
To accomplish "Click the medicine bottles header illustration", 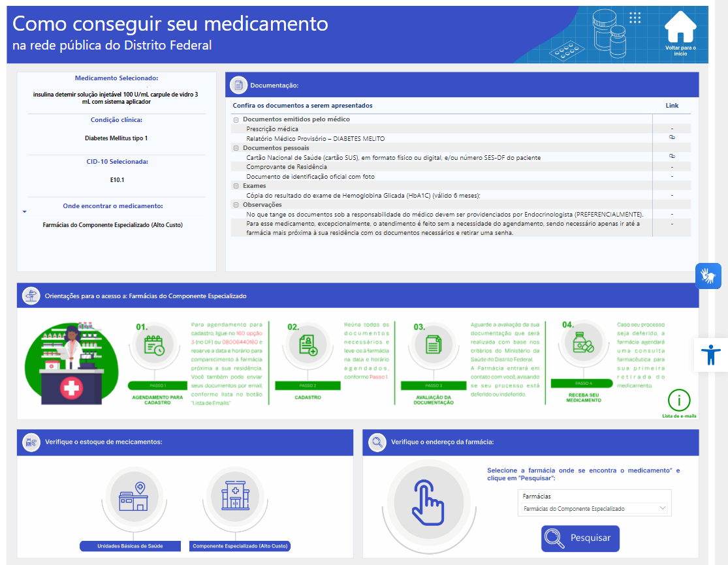I will [x=609, y=33].
